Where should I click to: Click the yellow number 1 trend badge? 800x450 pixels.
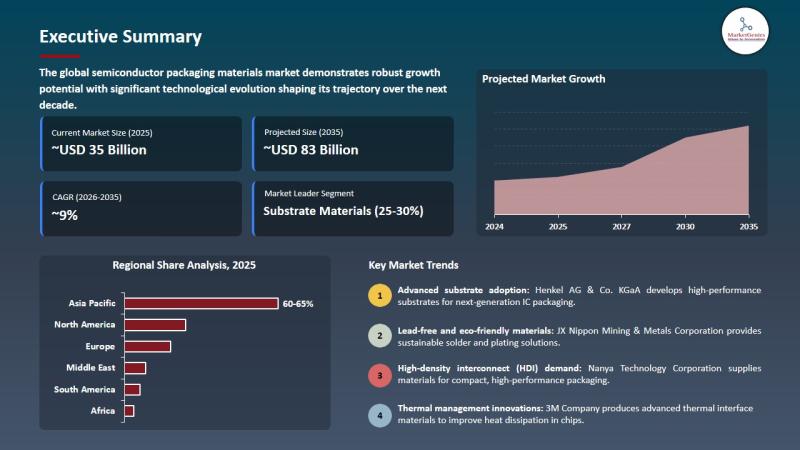tap(379, 295)
